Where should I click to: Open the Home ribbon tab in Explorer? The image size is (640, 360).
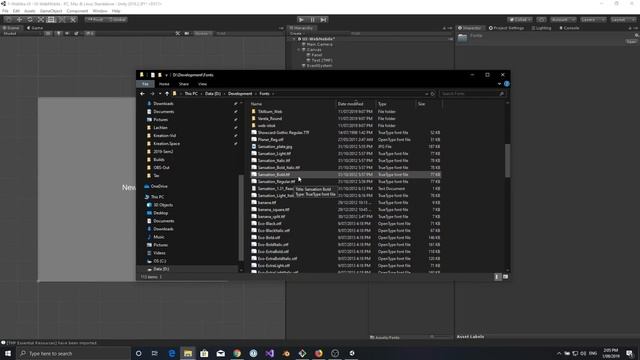coord(164,84)
